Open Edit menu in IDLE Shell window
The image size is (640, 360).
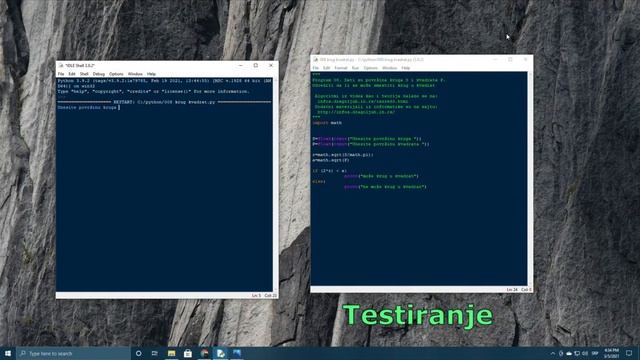(72, 74)
